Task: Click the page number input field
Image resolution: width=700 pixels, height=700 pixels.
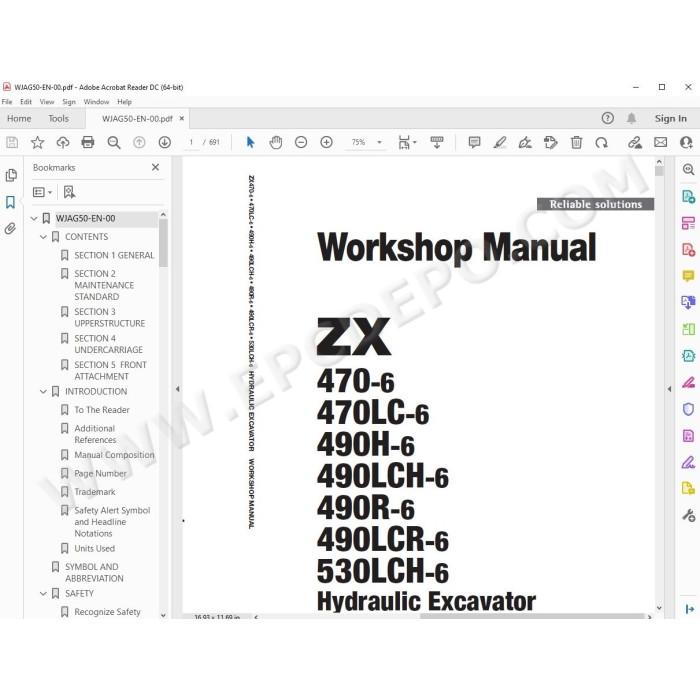Action: click(192, 142)
